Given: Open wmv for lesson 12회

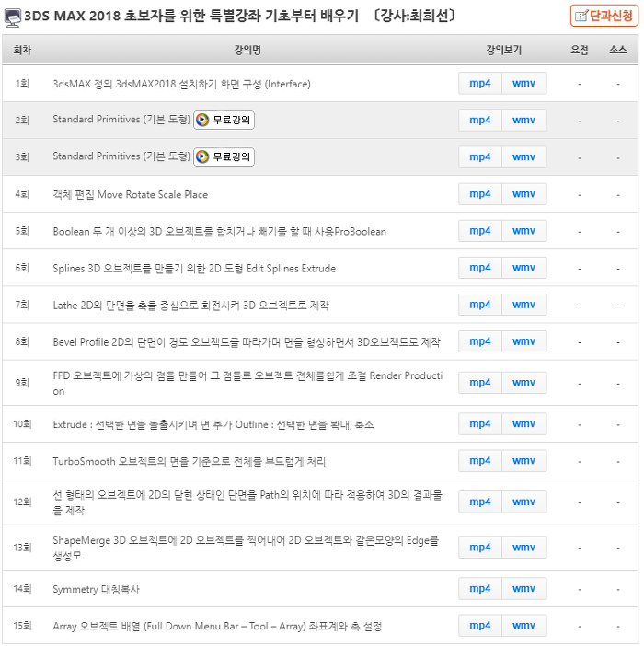Looking at the screenshot, I should (x=524, y=502).
